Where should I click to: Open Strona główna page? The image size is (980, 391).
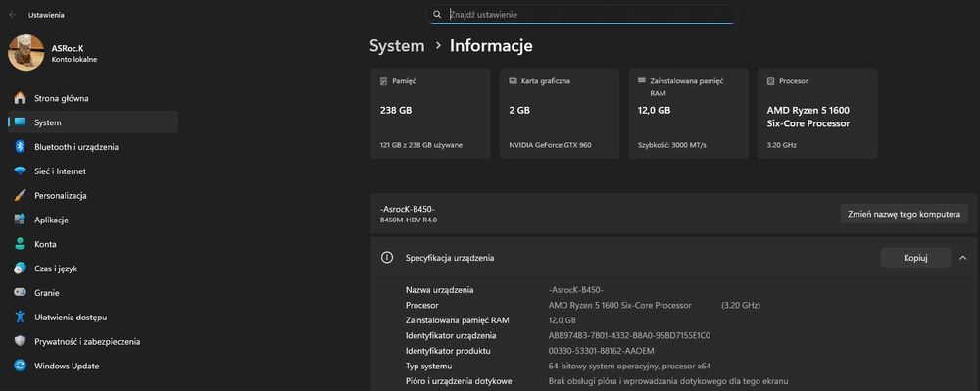[93, 98]
